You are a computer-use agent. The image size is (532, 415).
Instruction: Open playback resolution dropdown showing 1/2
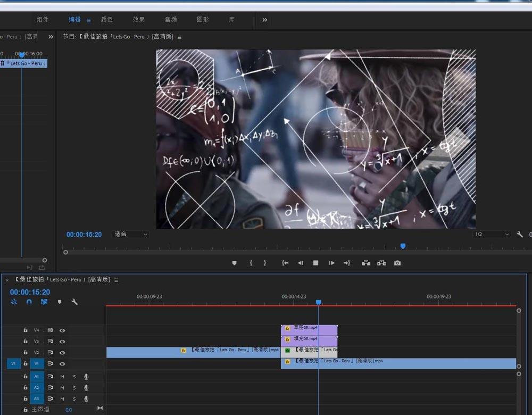coord(492,235)
